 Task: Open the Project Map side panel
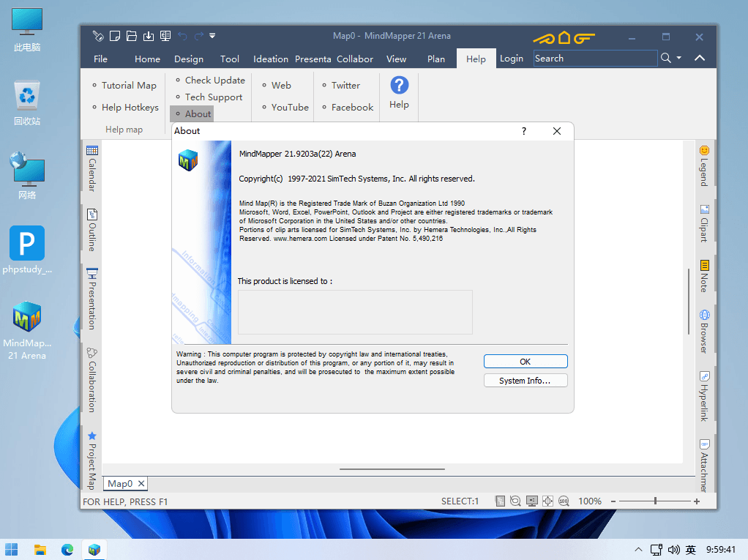pyautogui.click(x=92, y=460)
